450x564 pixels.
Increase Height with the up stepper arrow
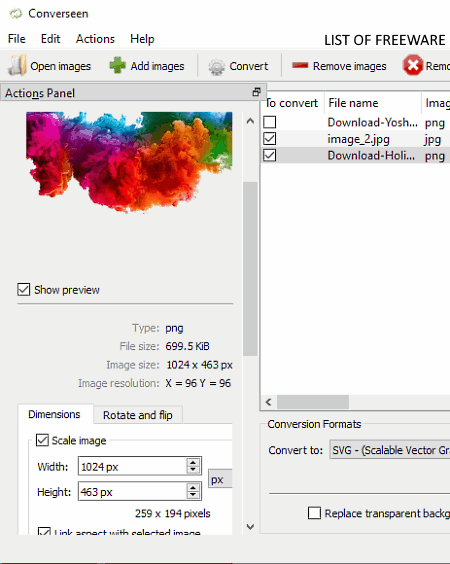(x=193, y=488)
